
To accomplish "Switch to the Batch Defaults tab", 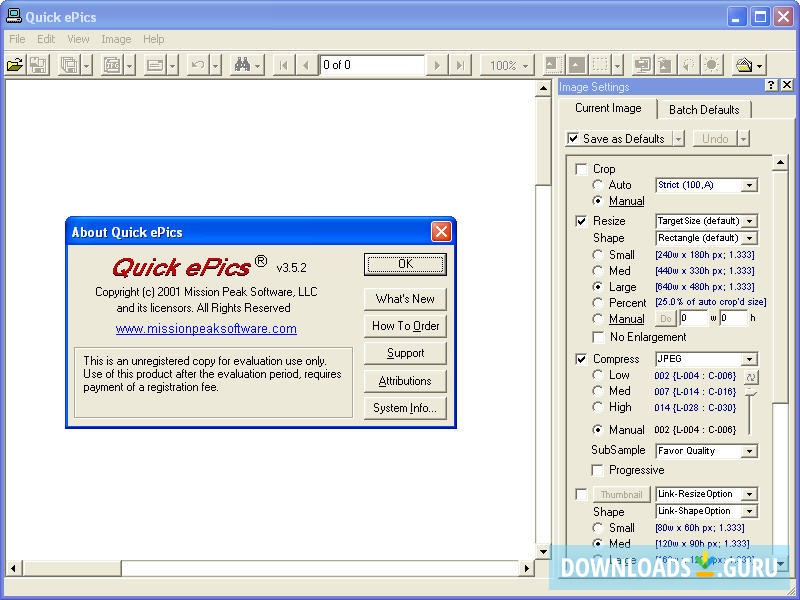I will tap(704, 110).
